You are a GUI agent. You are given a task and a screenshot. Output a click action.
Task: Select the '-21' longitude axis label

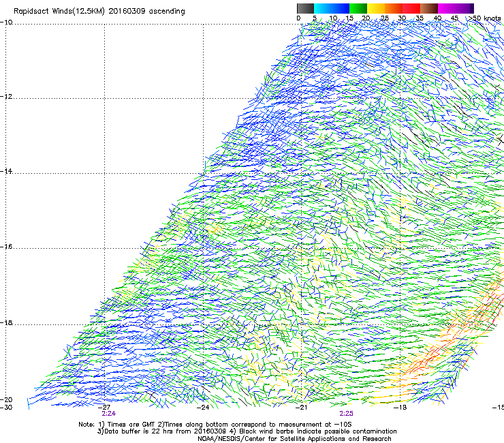click(301, 408)
